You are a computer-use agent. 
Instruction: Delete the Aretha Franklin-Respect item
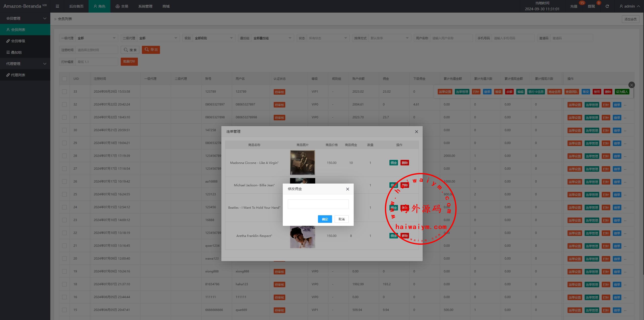[405, 236]
